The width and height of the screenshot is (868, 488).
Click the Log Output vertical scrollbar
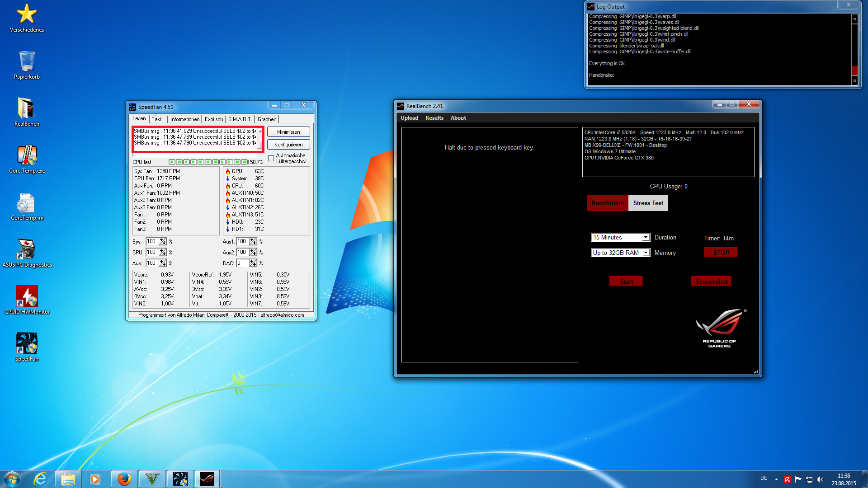(854, 50)
